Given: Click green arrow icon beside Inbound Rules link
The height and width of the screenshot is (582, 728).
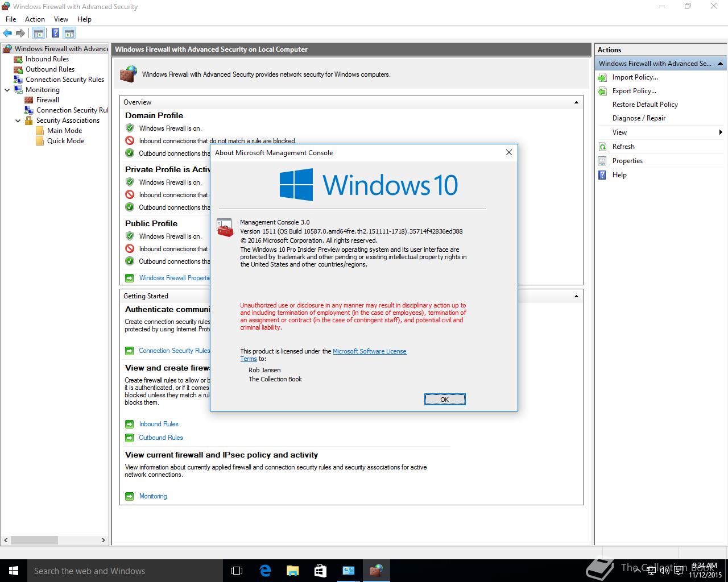Looking at the screenshot, I should tap(129, 424).
